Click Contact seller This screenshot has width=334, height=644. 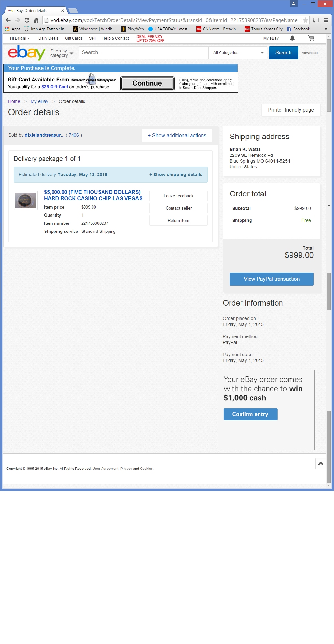[x=178, y=208]
